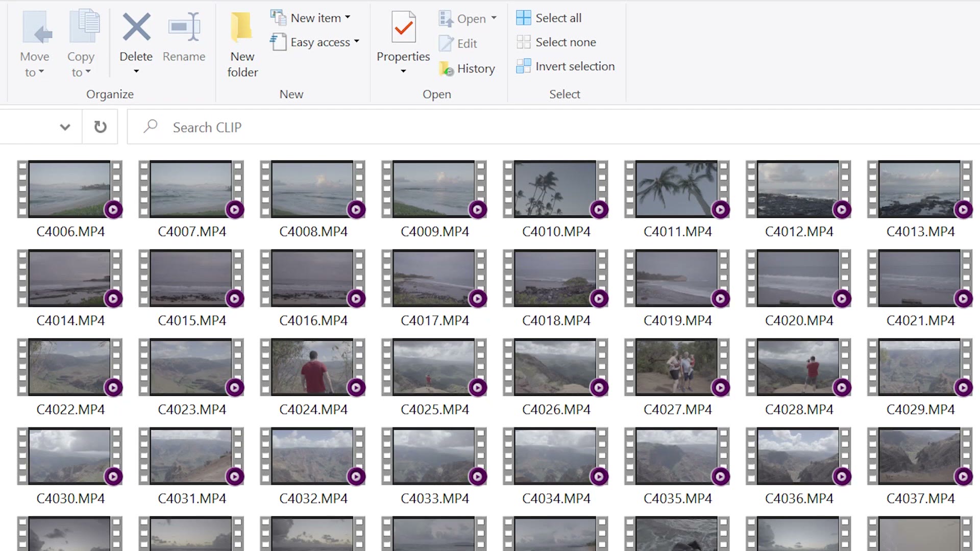Select video thumbnail C4011.MP4
980x551 pixels.
point(677,189)
